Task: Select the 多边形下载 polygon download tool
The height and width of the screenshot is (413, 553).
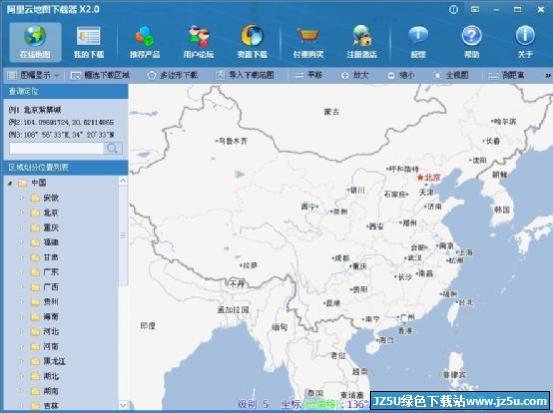Action: 172,75
